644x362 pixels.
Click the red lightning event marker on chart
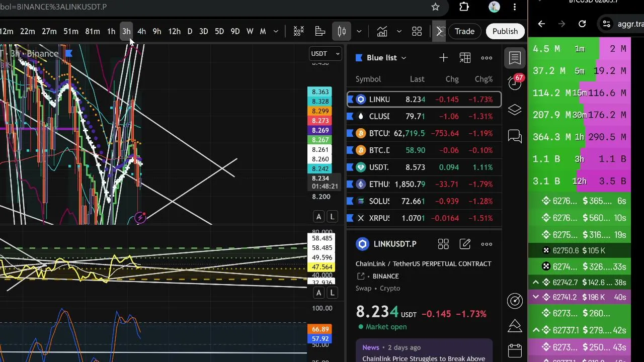141,217
